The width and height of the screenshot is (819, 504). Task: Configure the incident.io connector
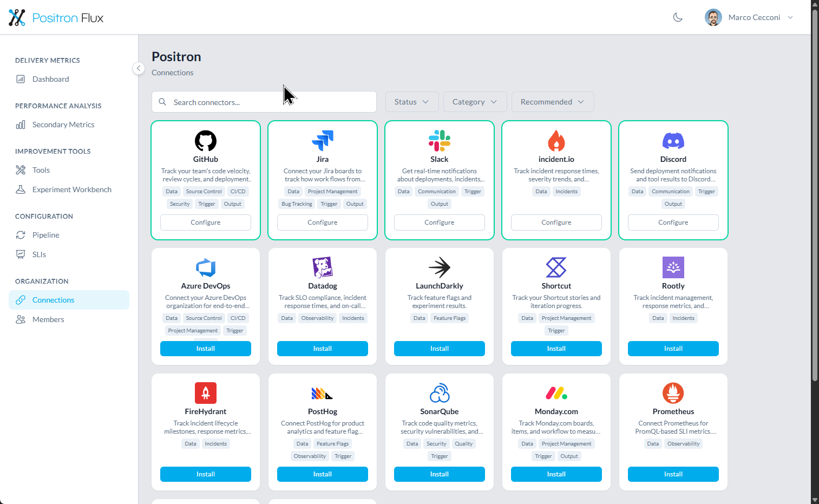click(x=556, y=222)
